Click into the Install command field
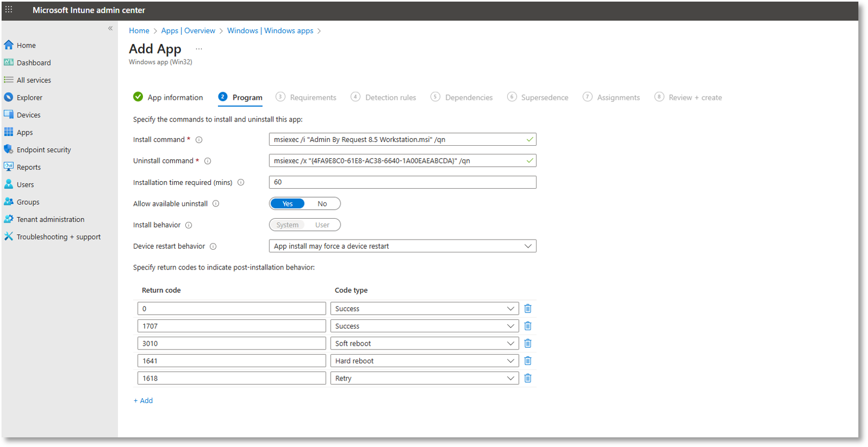 (403, 139)
